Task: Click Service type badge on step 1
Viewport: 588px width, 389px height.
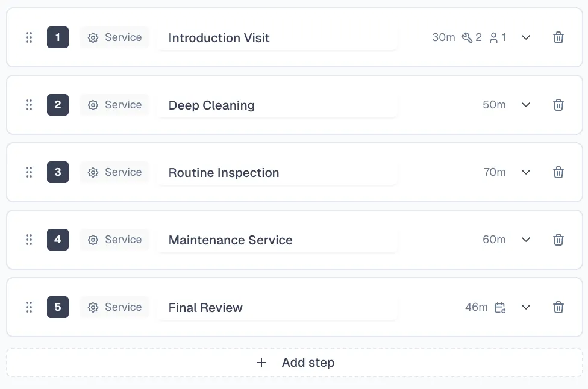Action: click(x=114, y=37)
